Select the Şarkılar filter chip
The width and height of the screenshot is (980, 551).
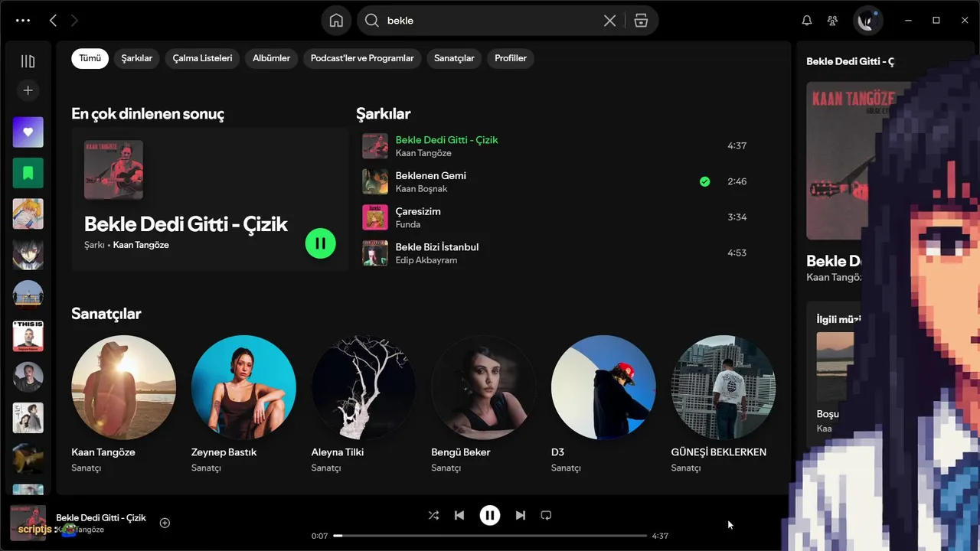136,58
